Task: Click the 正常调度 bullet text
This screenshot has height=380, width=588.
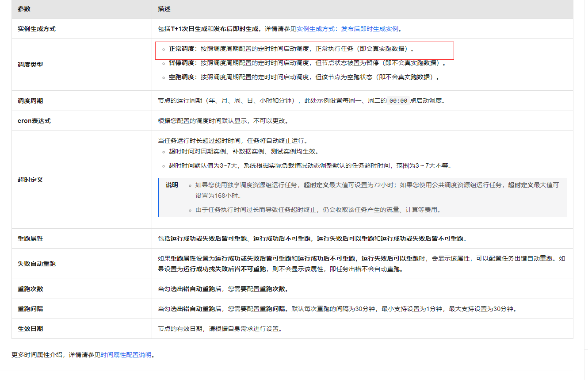Action: pyautogui.click(x=292, y=49)
